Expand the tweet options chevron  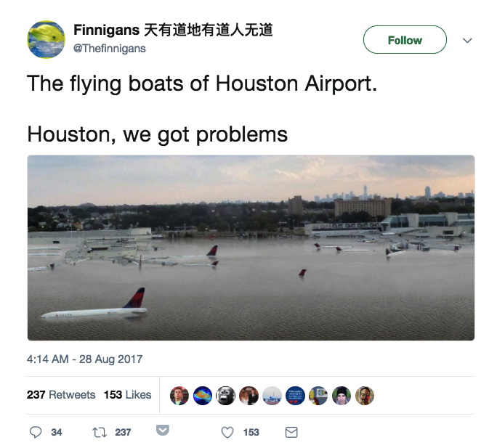pos(467,40)
